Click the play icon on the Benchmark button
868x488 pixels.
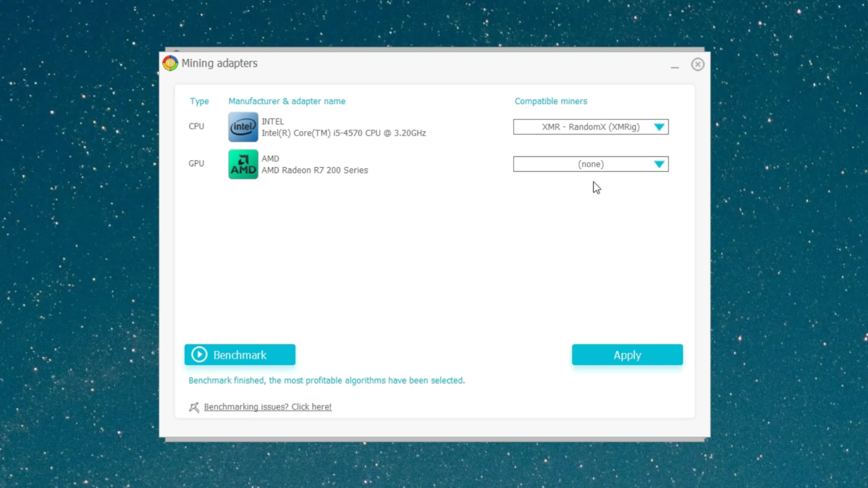pyautogui.click(x=199, y=354)
